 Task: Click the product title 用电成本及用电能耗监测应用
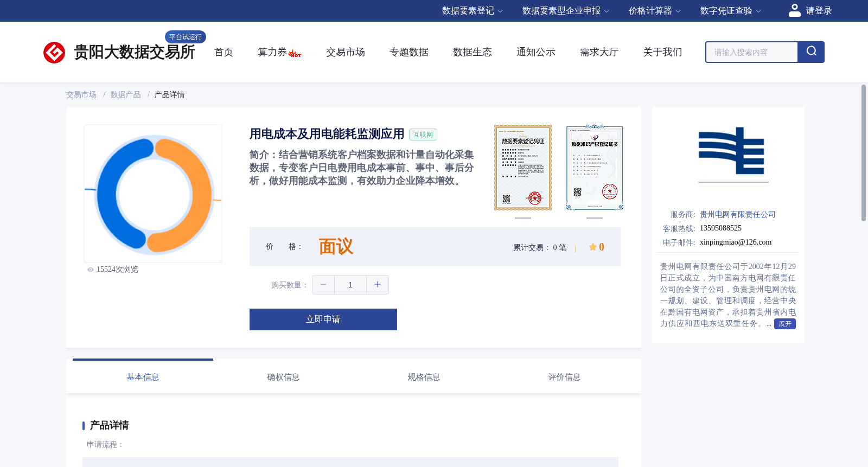327,134
